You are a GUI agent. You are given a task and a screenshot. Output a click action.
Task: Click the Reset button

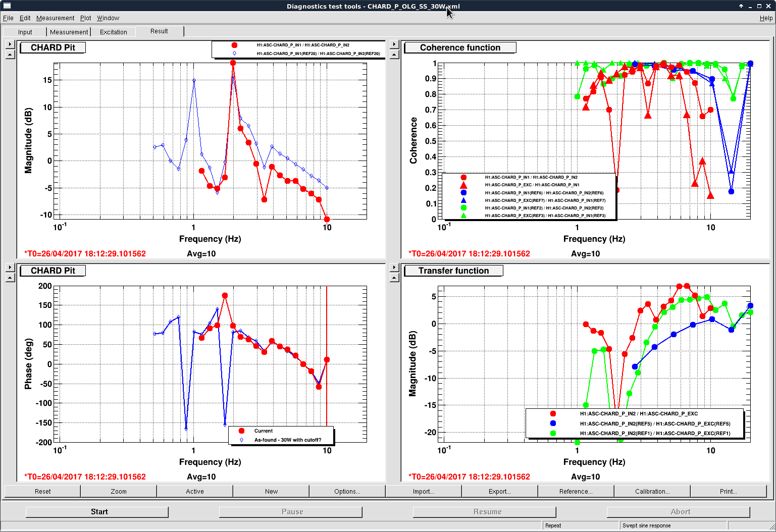[42, 491]
